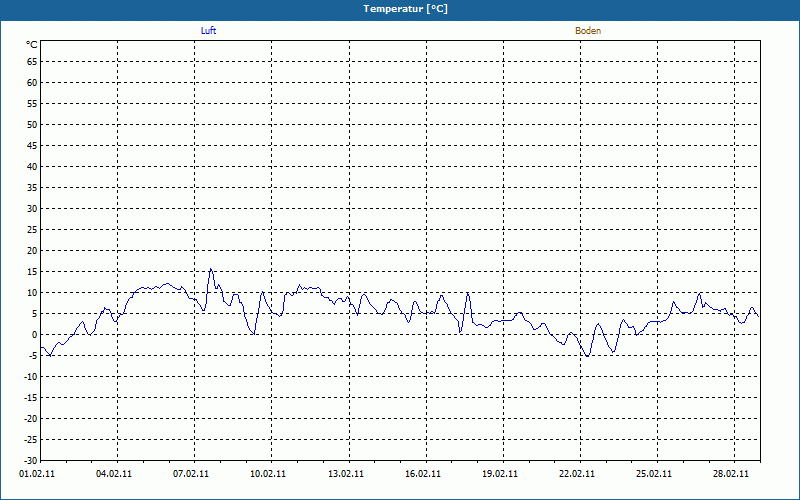
Task: Click the 15 y-axis label
Action: tap(32, 271)
